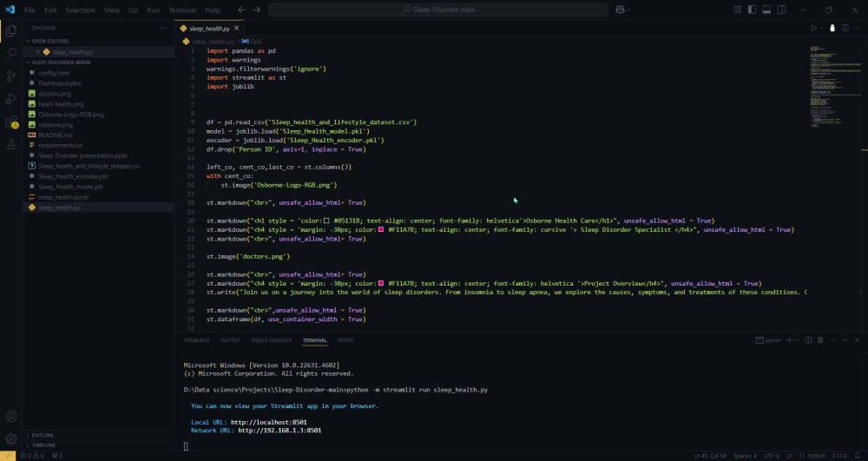Click the white icon beside the run button
868x461 pixels.
click(832, 29)
